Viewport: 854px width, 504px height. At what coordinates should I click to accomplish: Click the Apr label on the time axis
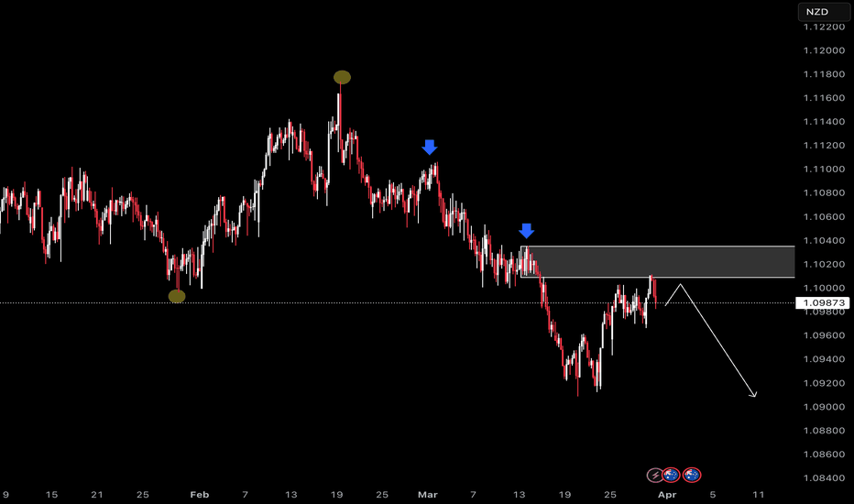coord(667,495)
